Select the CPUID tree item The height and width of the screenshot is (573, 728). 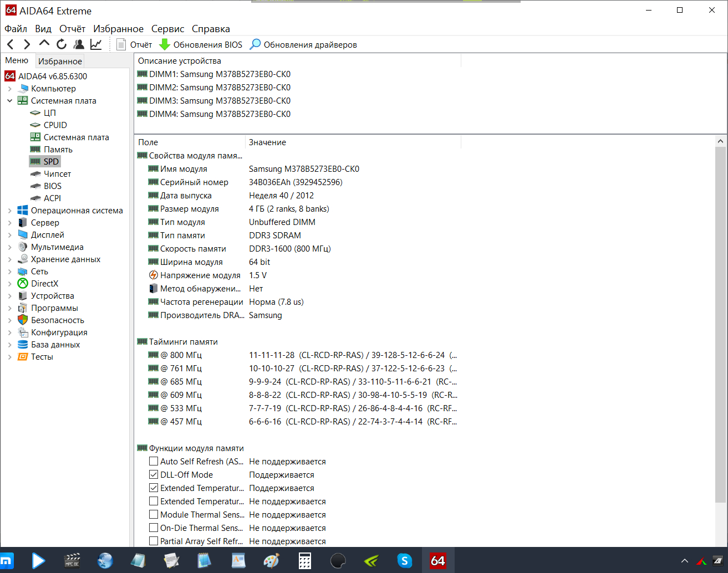pos(55,125)
